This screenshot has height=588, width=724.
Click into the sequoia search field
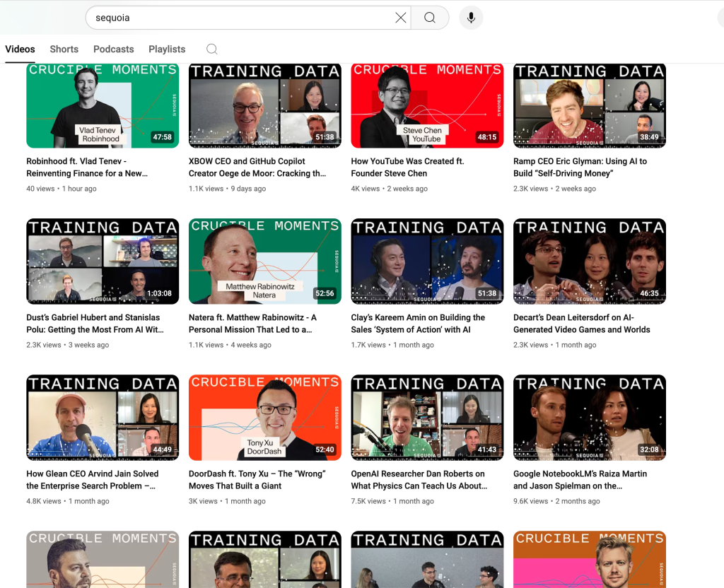[x=240, y=18]
